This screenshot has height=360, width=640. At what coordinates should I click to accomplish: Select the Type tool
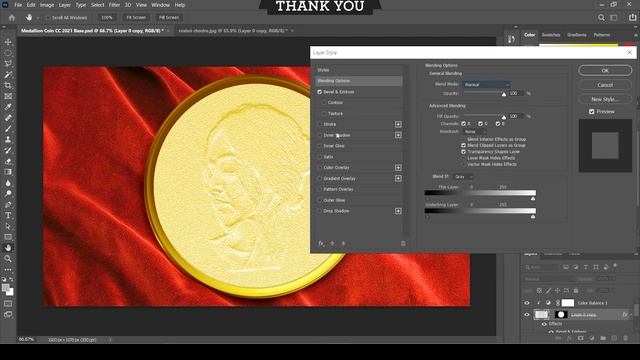tap(8, 215)
